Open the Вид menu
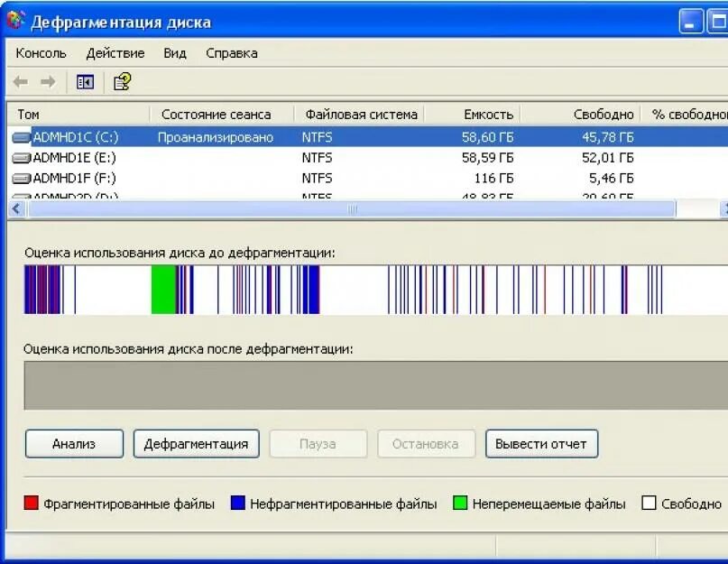The width and height of the screenshot is (728, 564). pyautogui.click(x=174, y=52)
